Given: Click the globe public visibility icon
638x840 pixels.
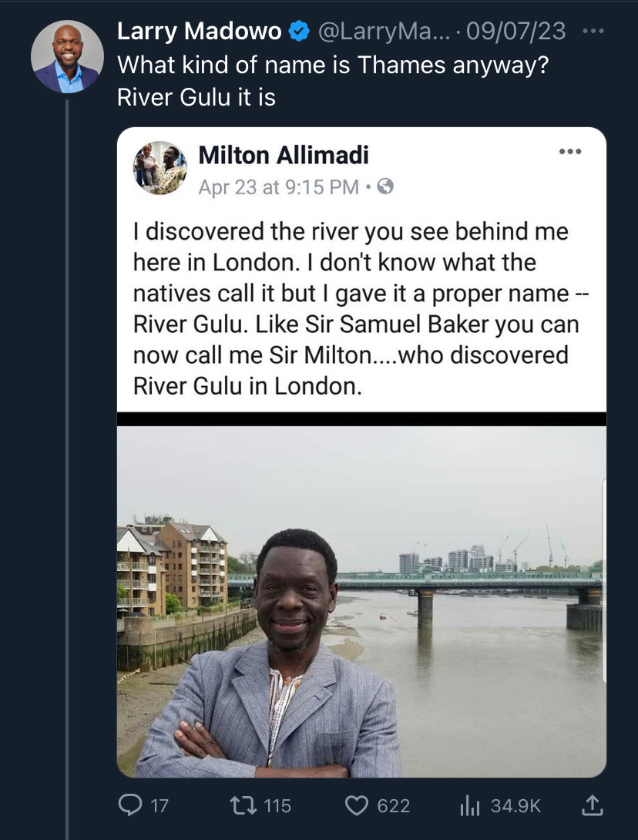Looking at the screenshot, I should pyautogui.click(x=384, y=186).
